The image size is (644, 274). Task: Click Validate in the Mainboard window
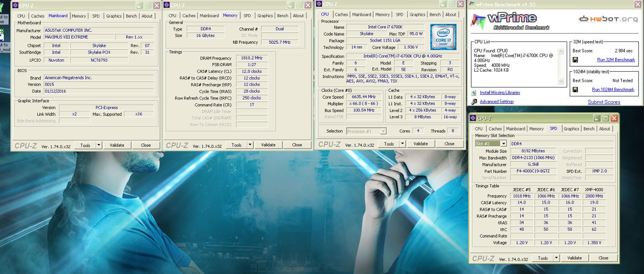click(117, 145)
